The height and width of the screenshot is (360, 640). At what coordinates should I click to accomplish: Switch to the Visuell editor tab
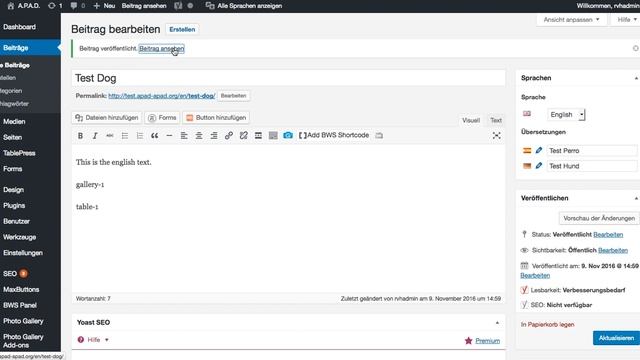[471, 120]
